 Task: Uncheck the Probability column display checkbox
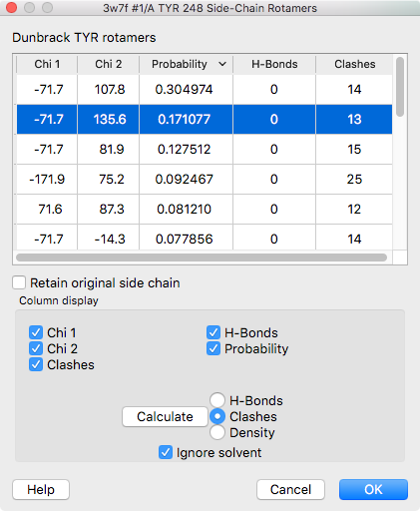213,348
